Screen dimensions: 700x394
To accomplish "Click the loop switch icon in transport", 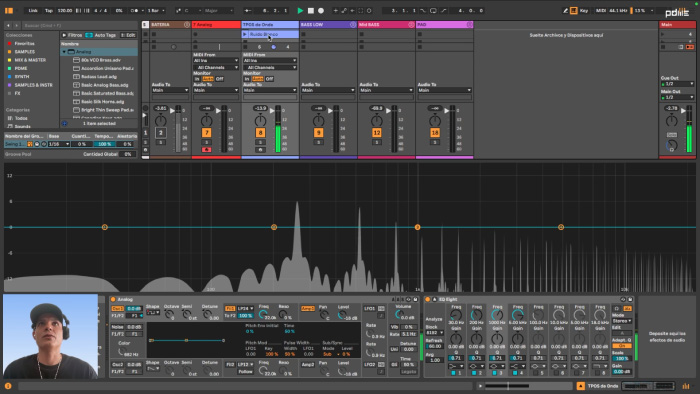I will pyautogui.click(x=433, y=10).
